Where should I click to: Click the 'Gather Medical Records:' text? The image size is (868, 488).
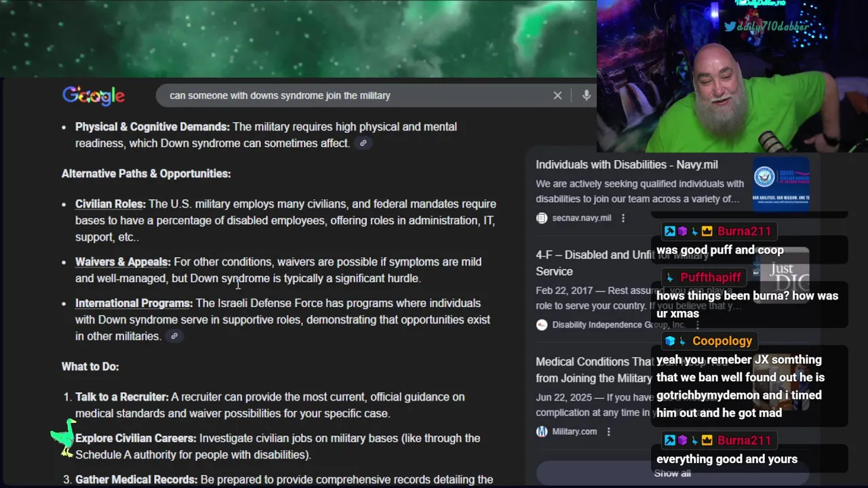[136, 480]
